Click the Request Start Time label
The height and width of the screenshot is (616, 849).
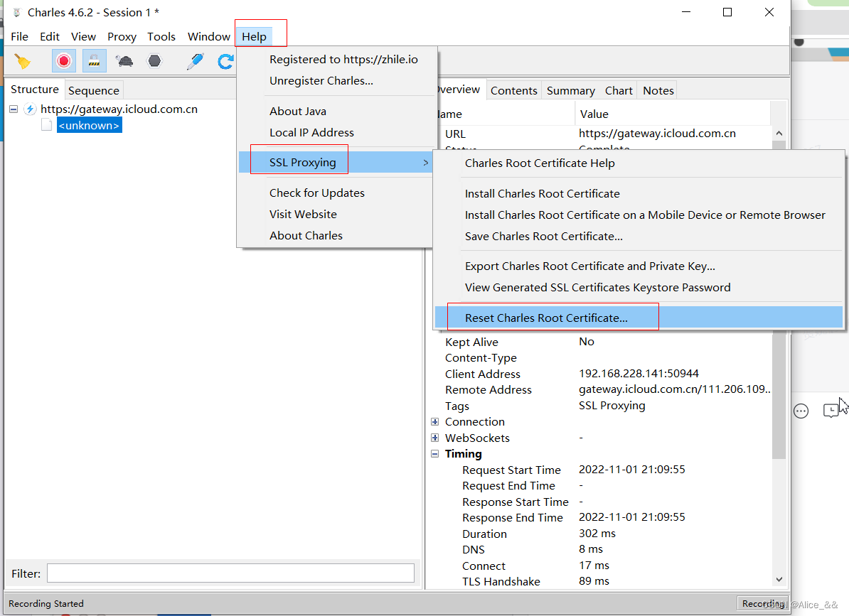coord(511,470)
